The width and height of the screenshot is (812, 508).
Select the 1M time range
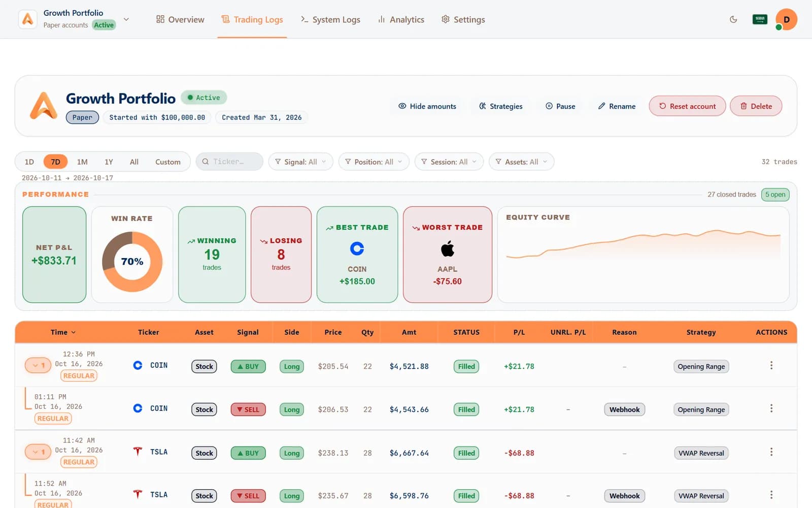click(x=82, y=162)
